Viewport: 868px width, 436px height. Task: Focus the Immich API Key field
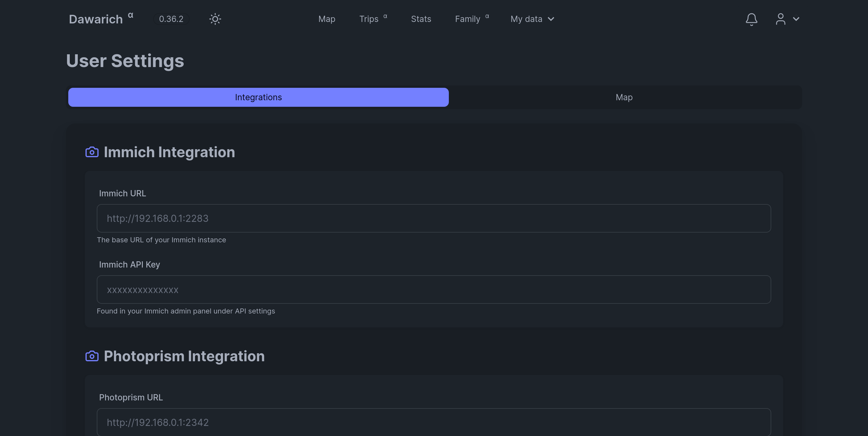pos(434,289)
